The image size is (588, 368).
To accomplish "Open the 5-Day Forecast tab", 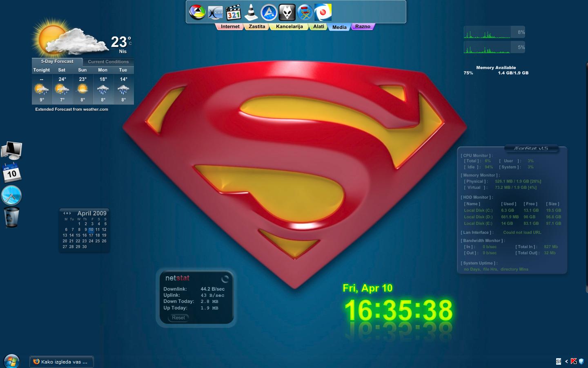I will [x=57, y=61].
